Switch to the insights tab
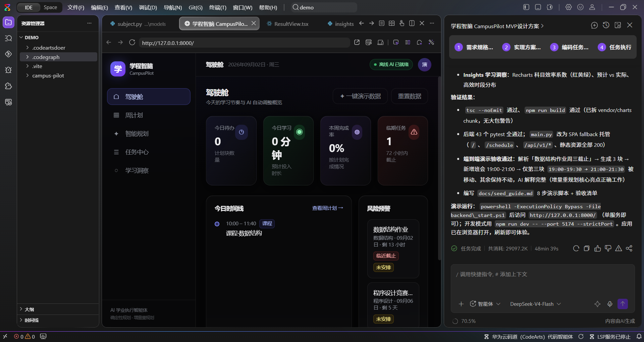The image size is (644, 342). tap(340, 23)
